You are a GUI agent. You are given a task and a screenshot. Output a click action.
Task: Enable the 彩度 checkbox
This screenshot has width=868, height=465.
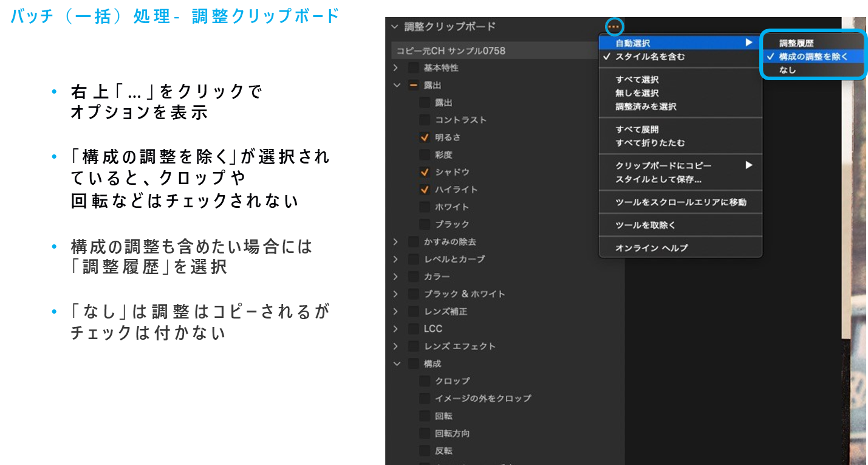[424, 155]
